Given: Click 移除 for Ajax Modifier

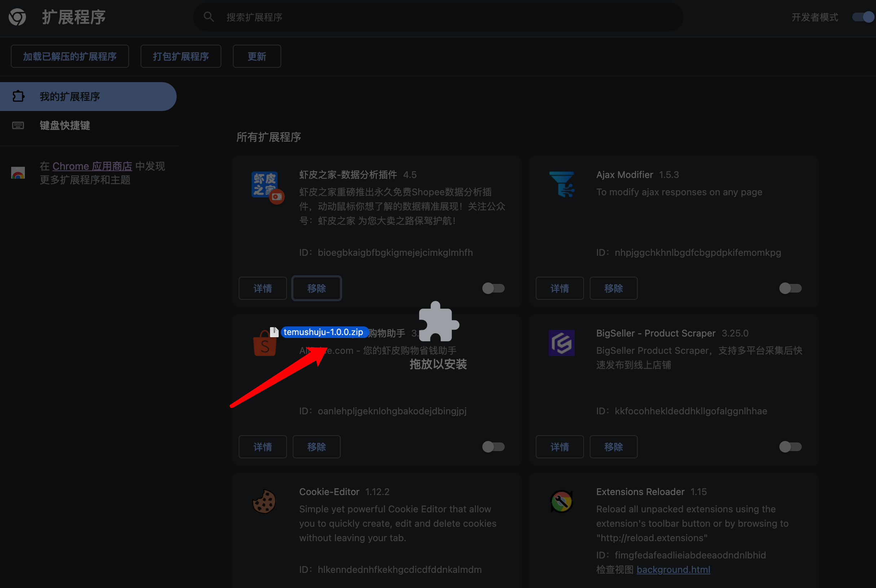Looking at the screenshot, I should [x=614, y=288].
